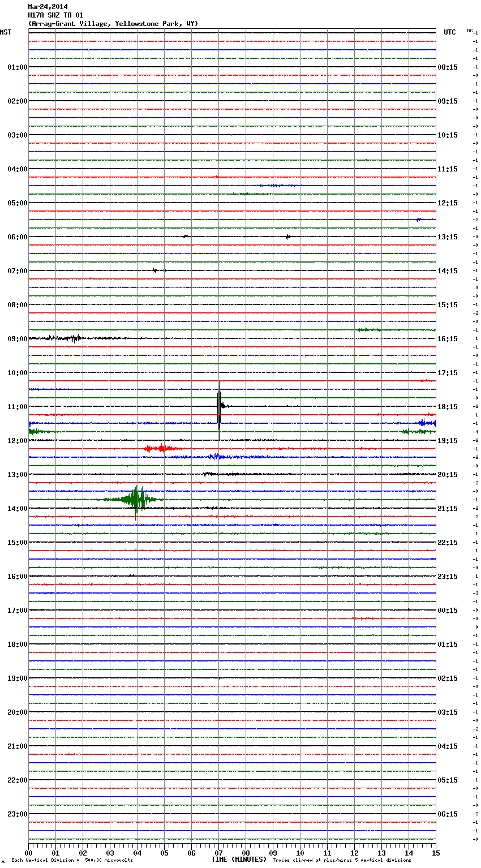This screenshot has height=868, width=481.
Task: Click the MST timezone header
Action: (6, 32)
